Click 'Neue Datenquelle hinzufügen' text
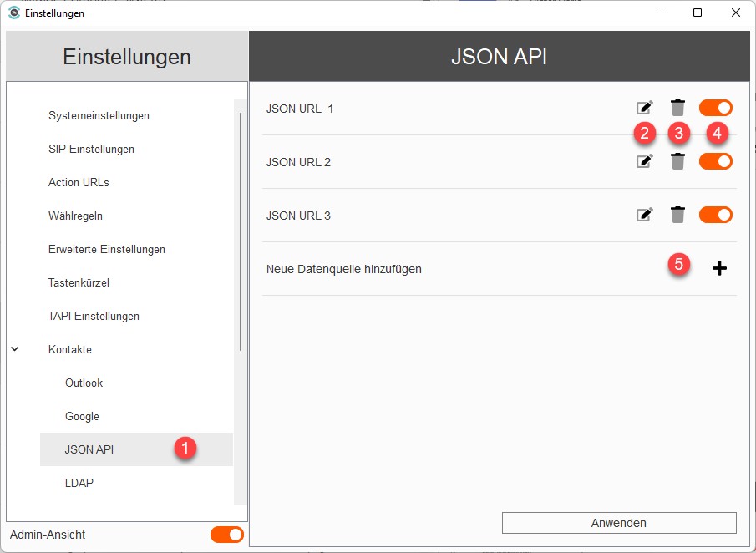Image resolution: width=756 pixels, height=553 pixels. pyautogui.click(x=344, y=269)
